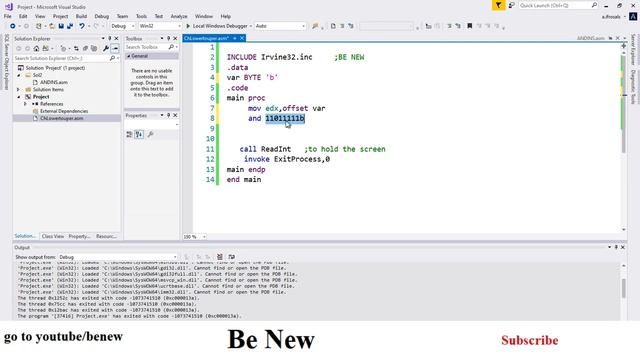Viewport: 640px width, 360px height.
Task: Pin the Properties panel
Action: pos(168,116)
